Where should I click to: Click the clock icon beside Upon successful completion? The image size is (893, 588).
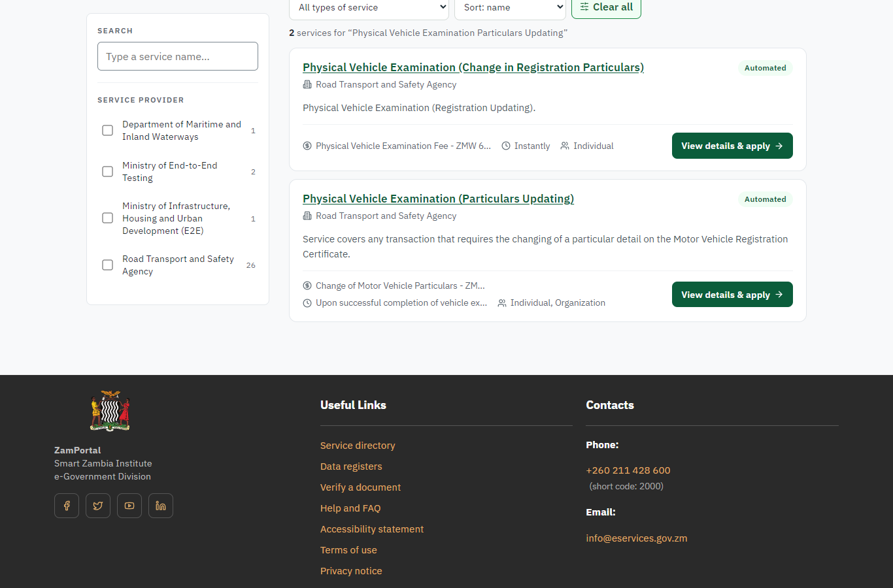tap(307, 303)
